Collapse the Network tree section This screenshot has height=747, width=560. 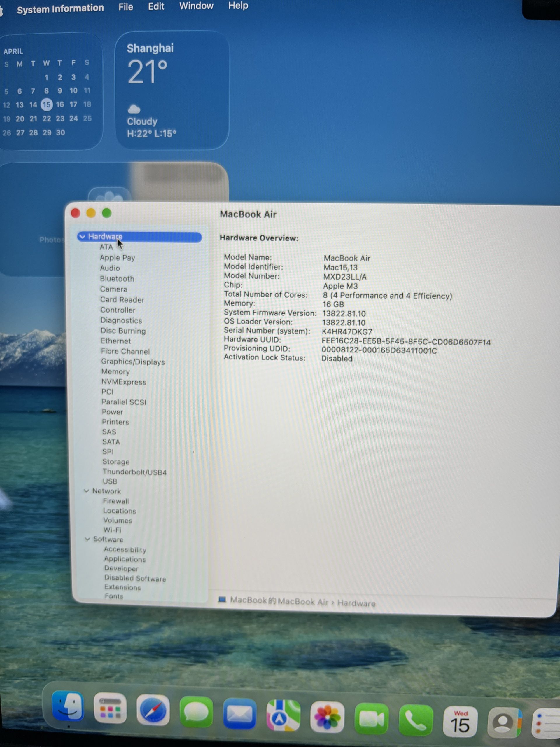pyautogui.click(x=86, y=491)
